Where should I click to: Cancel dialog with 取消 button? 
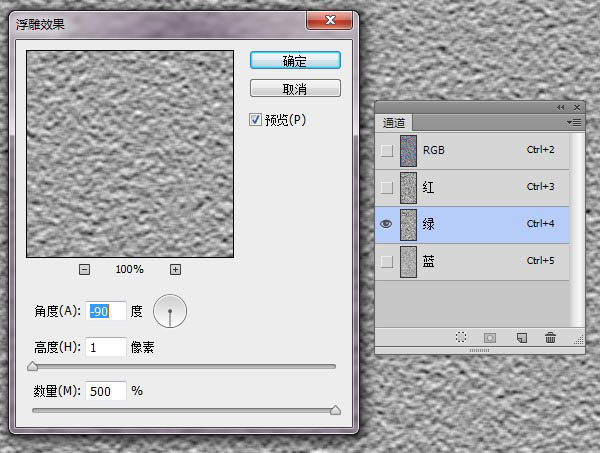coord(295,89)
